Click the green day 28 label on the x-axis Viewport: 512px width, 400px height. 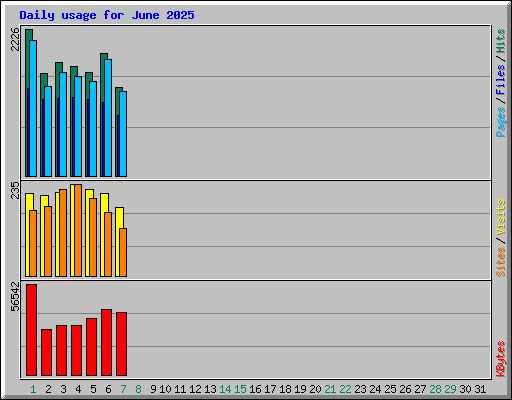point(435,389)
